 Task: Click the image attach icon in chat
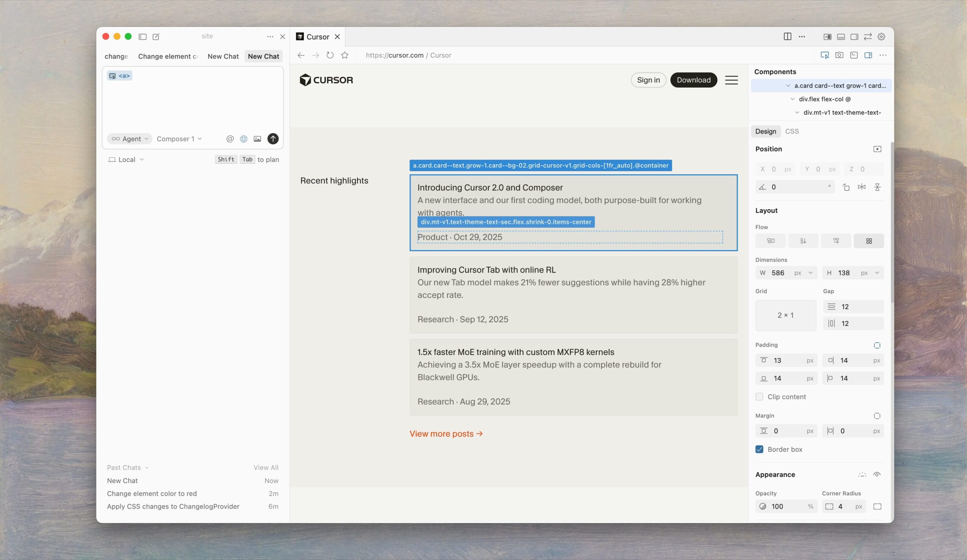pyautogui.click(x=257, y=139)
